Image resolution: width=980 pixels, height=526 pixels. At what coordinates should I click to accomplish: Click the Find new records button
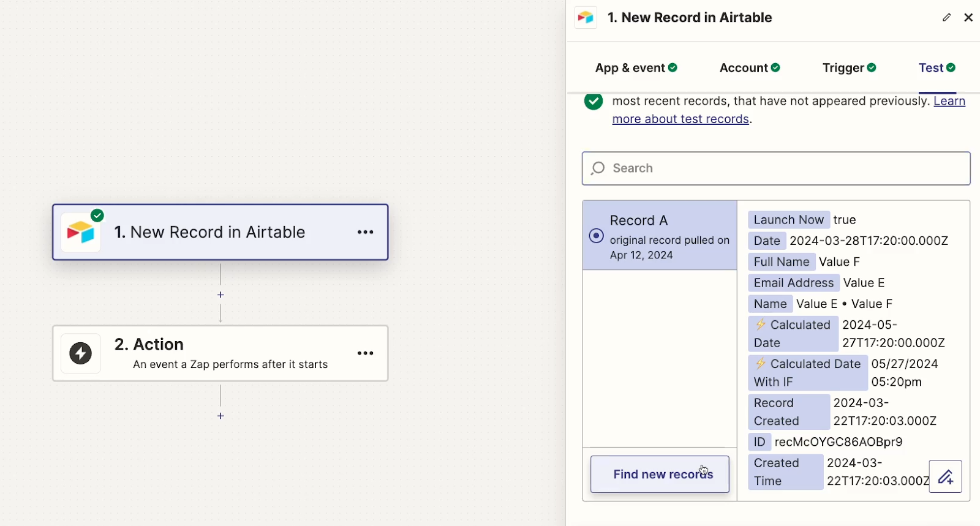pos(660,474)
